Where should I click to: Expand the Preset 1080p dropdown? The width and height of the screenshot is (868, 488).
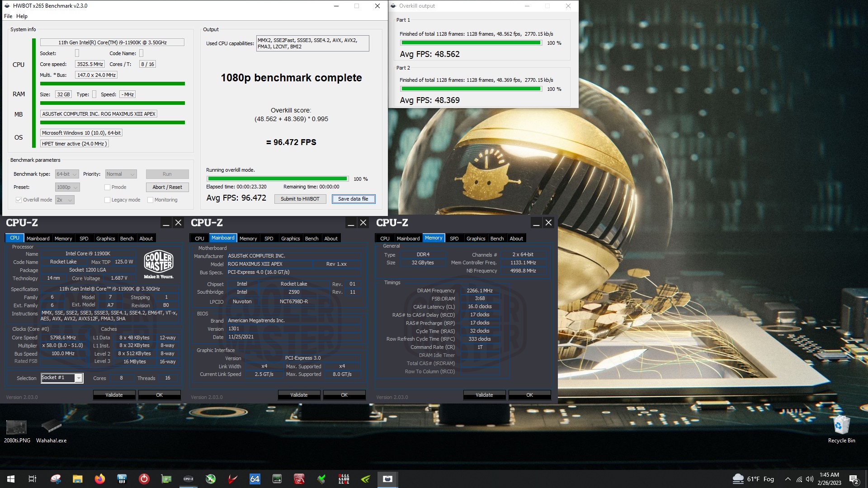click(x=67, y=187)
